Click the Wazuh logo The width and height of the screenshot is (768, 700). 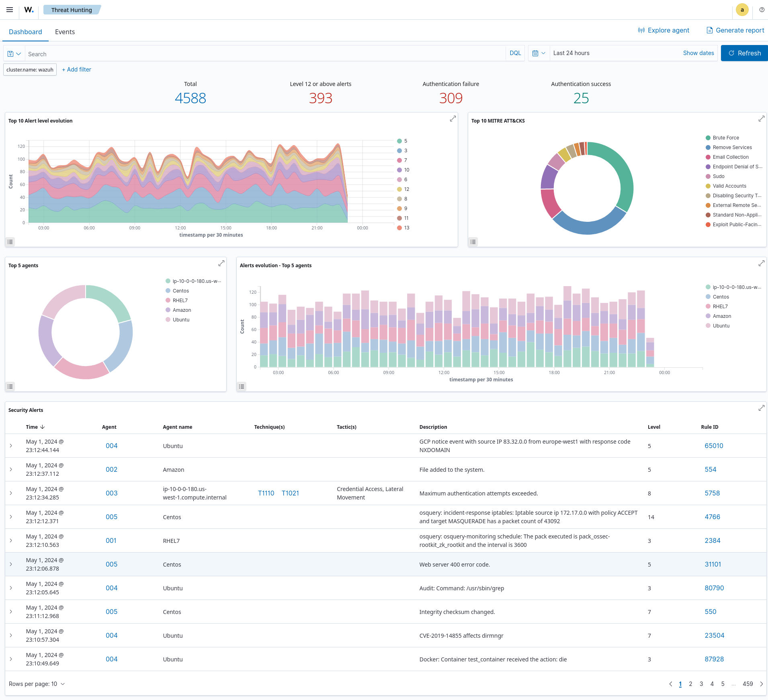pos(28,10)
